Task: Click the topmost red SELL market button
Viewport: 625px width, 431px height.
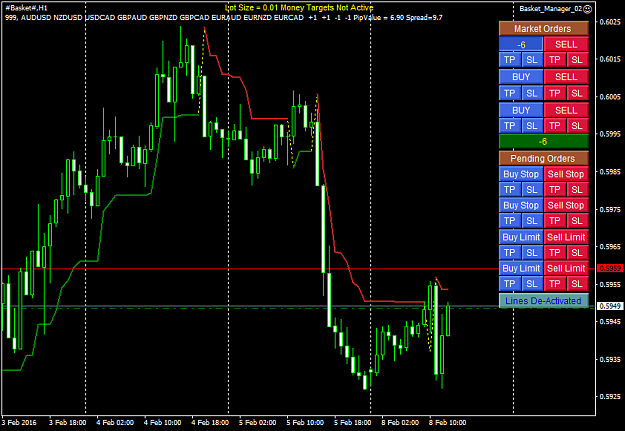Action: (x=566, y=45)
